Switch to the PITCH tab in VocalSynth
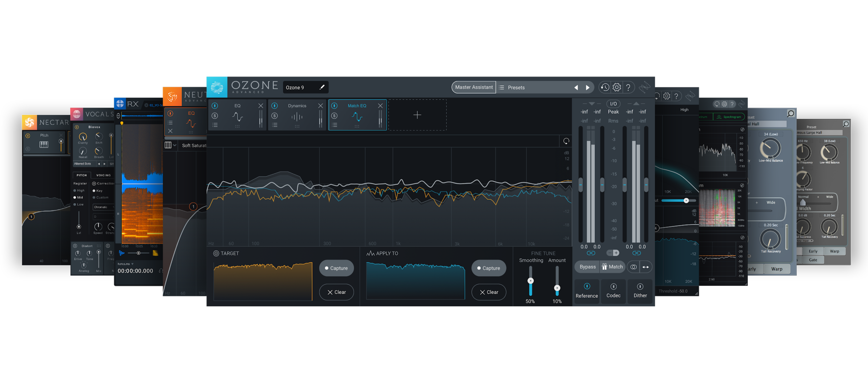This screenshot has width=868, height=373. [82, 175]
